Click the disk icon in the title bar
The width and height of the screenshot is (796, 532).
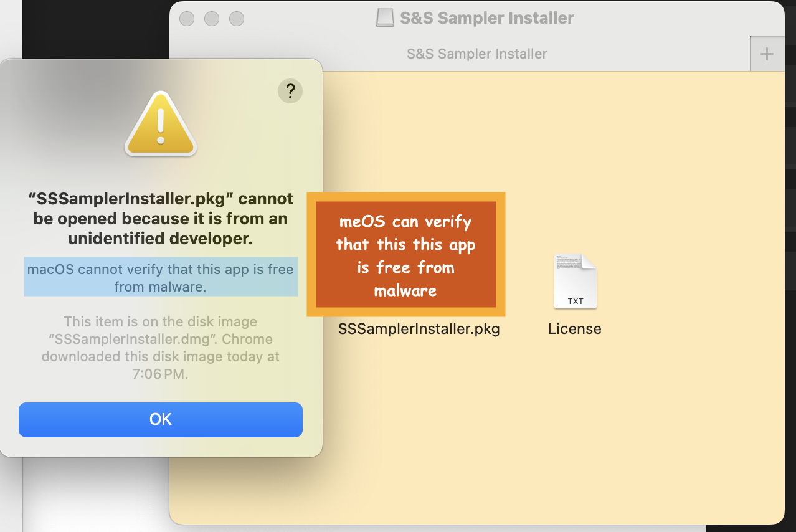click(x=385, y=18)
